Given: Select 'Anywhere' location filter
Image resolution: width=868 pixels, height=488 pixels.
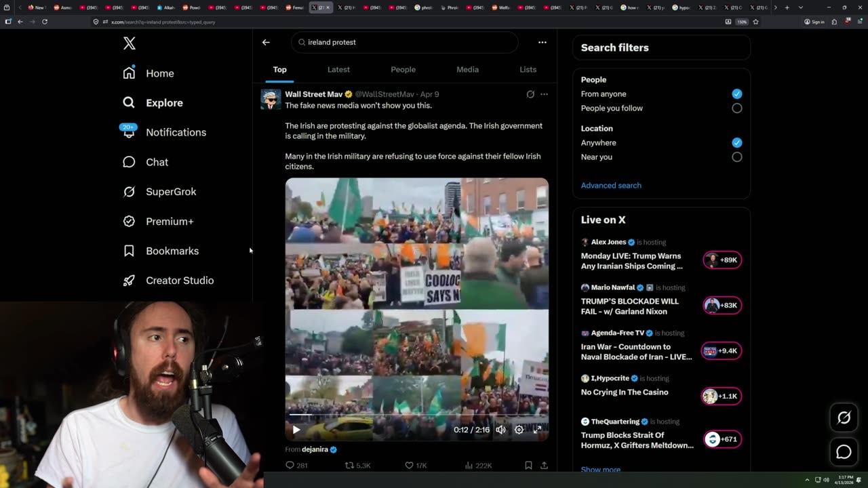Looking at the screenshot, I should 737,142.
